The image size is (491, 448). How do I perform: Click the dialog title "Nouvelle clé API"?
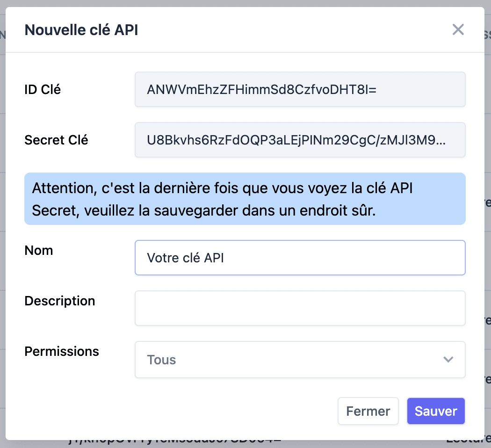pos(81,29)
